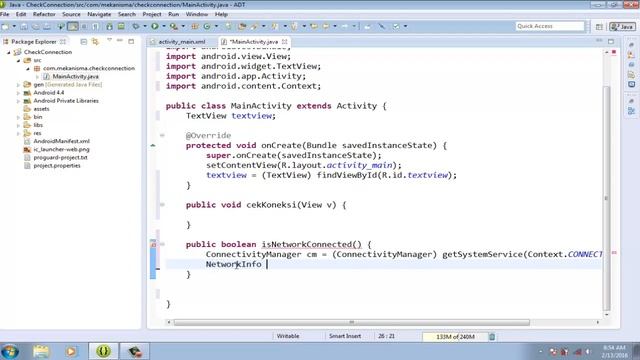The image size is (640, 360).
Task: Click the Save toolbar icon
Action: pyautogui.click(x=24, y=27)
